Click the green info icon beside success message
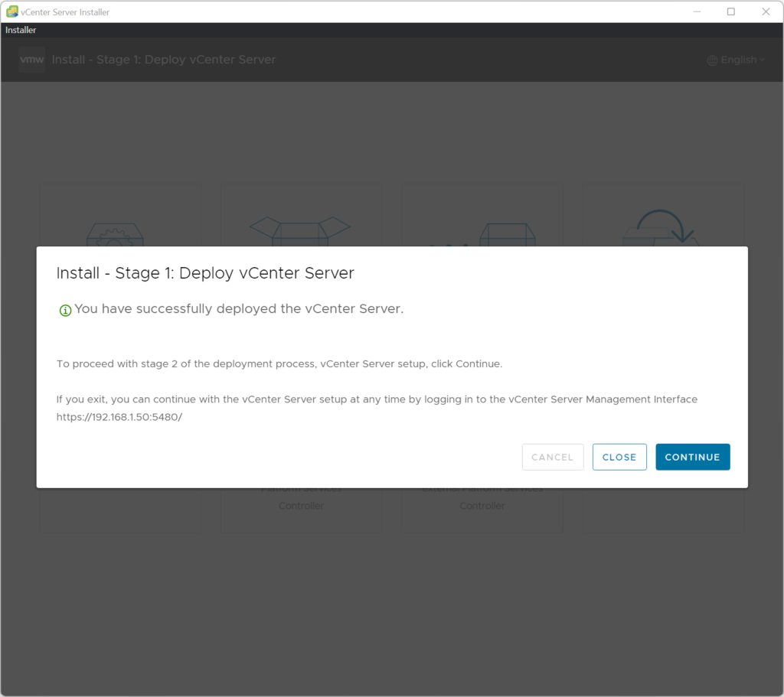Image resolution: width=784 pixels, height=697 pixels. coord(66,311)
